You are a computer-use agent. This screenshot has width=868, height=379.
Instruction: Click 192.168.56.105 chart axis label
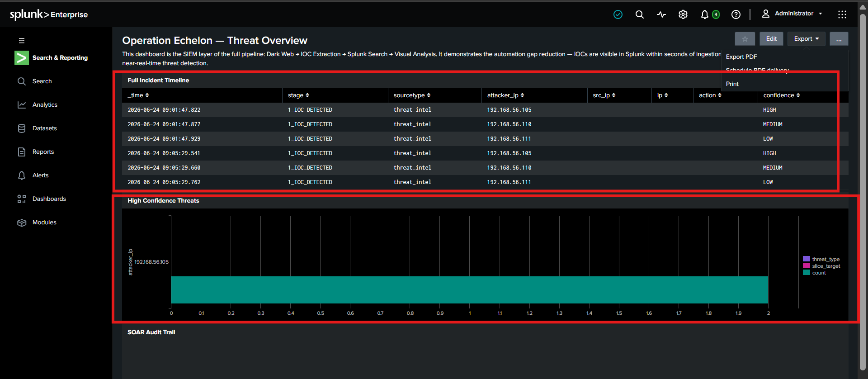tap(151, 262)
